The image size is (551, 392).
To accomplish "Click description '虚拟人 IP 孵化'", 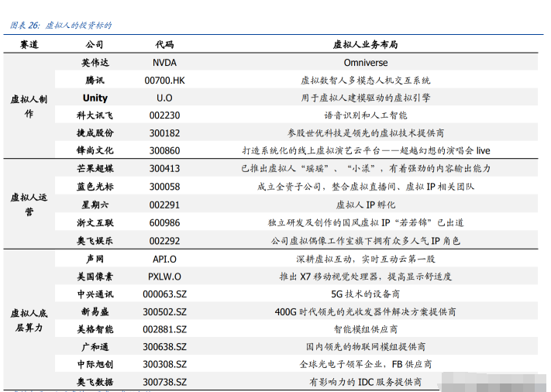I will coord(366,205).
